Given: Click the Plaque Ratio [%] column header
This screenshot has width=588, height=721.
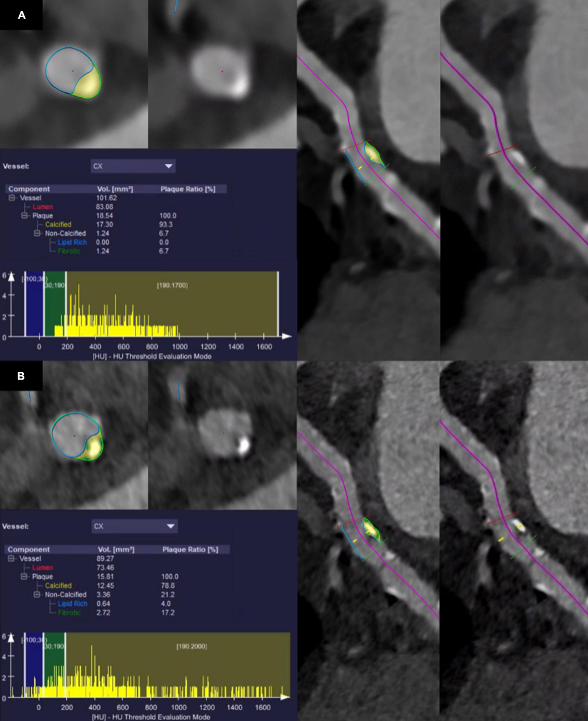Looking at the screenshot, I should click(190, 189).
